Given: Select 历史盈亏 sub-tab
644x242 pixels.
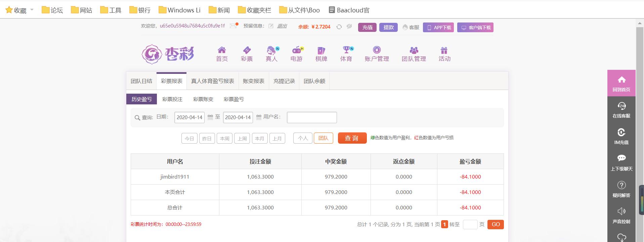Looking at the screenshot, I should coord(141,99).
